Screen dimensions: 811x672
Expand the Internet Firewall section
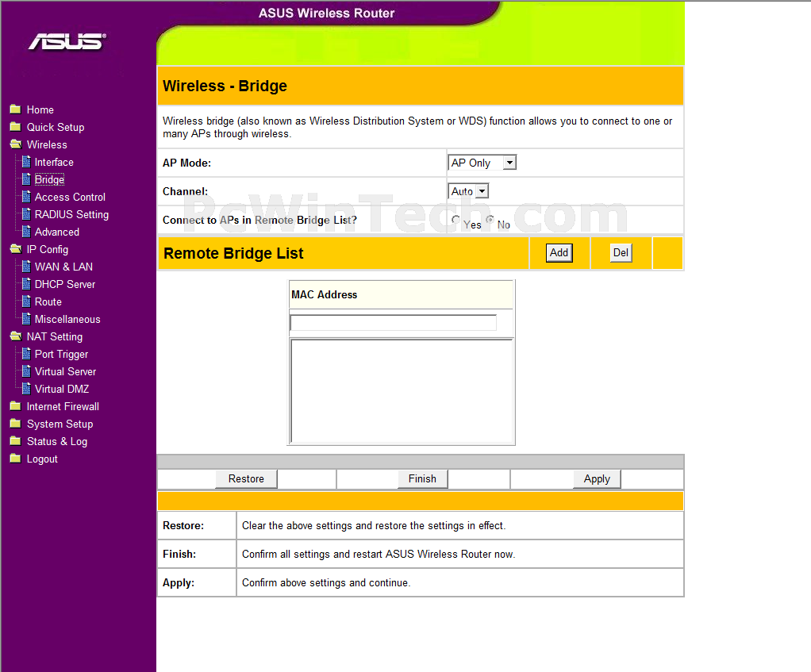[x=63, y=407]
